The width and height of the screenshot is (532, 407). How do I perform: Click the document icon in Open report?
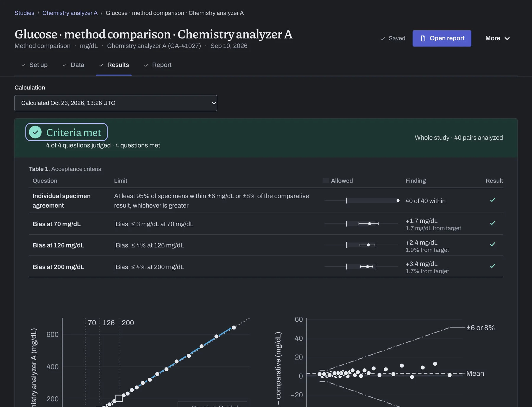pos(423,38)
